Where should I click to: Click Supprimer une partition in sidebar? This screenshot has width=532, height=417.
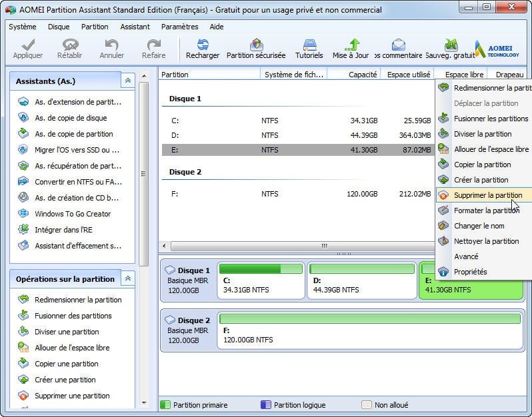point(64,395)
